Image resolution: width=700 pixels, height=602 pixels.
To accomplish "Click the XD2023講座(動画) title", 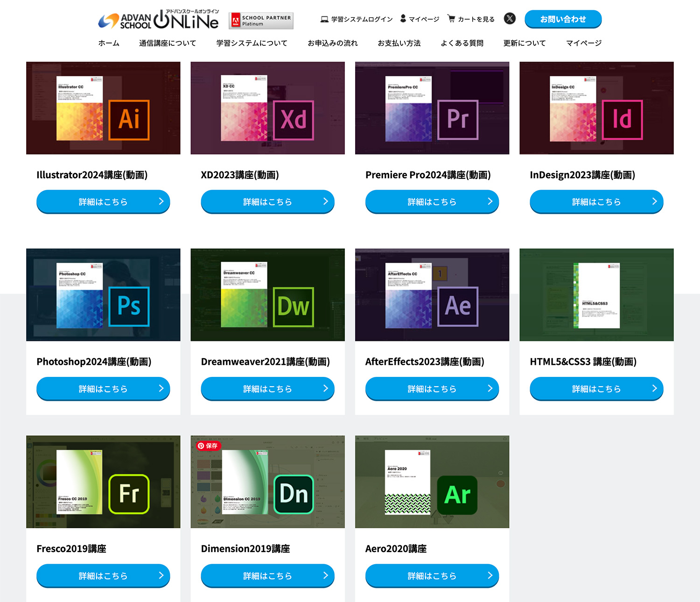I will click(x=240, y=175).
